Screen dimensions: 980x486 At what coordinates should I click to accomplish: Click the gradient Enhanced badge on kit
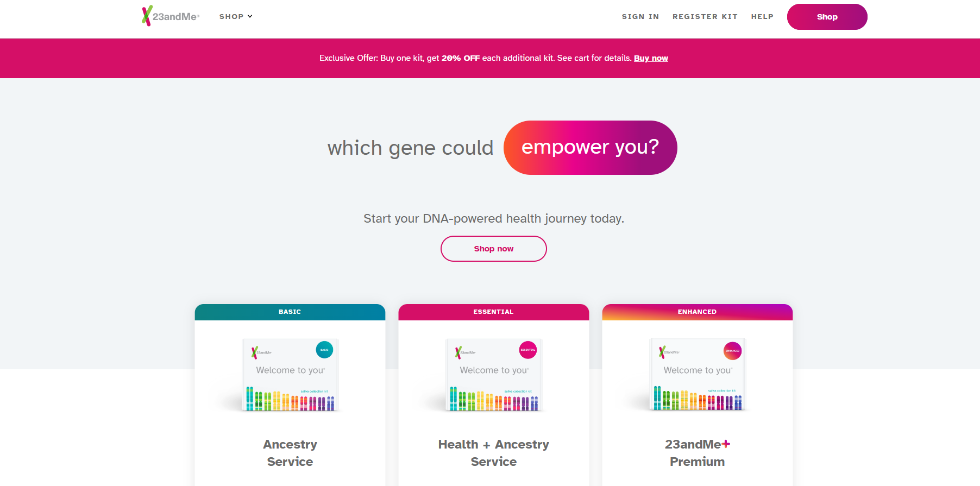click(732, 351)
